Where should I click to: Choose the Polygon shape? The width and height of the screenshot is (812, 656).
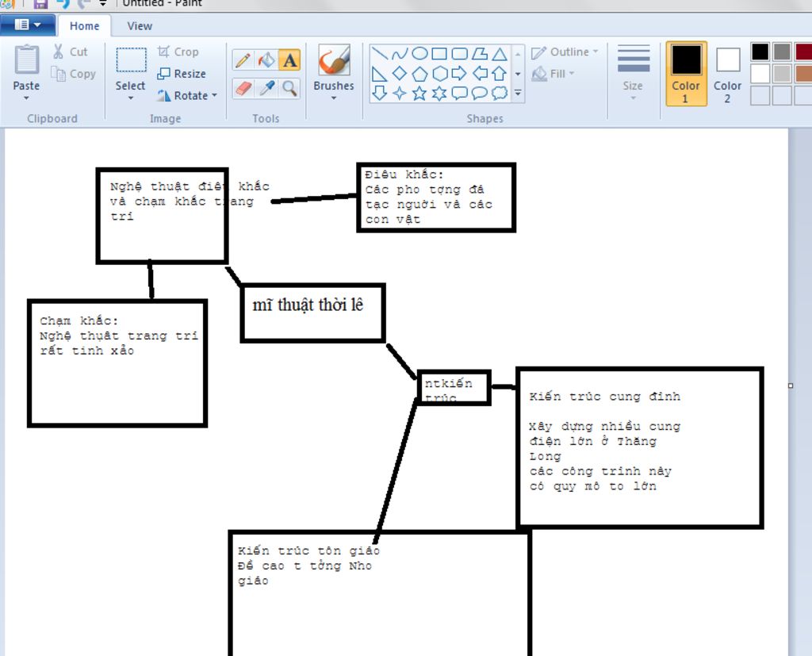[480, 53]
